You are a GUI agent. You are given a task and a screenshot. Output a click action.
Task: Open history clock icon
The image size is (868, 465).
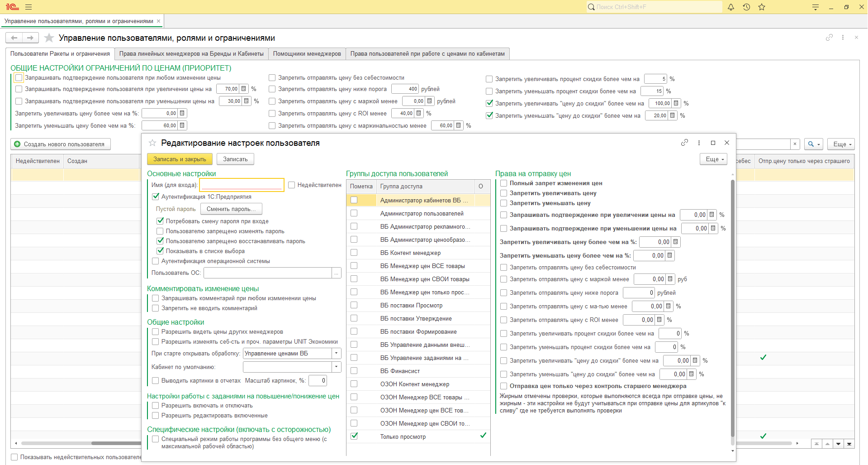tap(746, 7)
